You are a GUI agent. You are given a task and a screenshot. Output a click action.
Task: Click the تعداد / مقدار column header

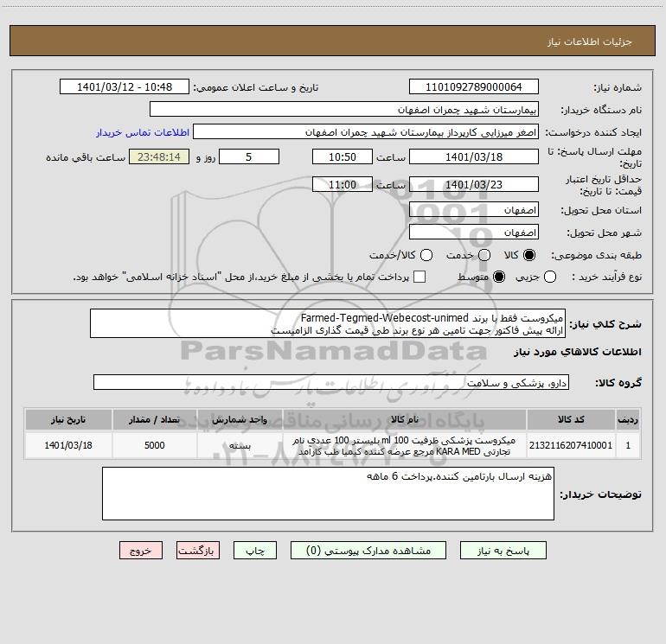click(154, 419)
